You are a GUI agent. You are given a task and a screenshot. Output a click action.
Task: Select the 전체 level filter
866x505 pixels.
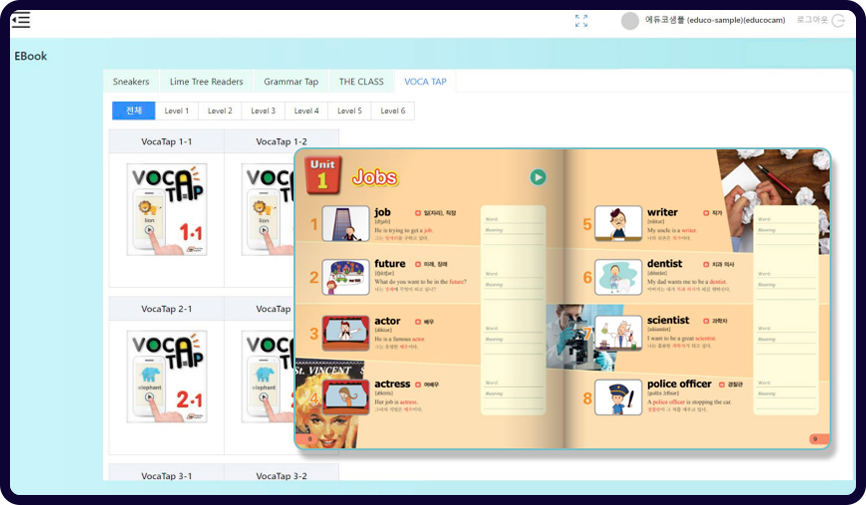[x=133, y=111]
